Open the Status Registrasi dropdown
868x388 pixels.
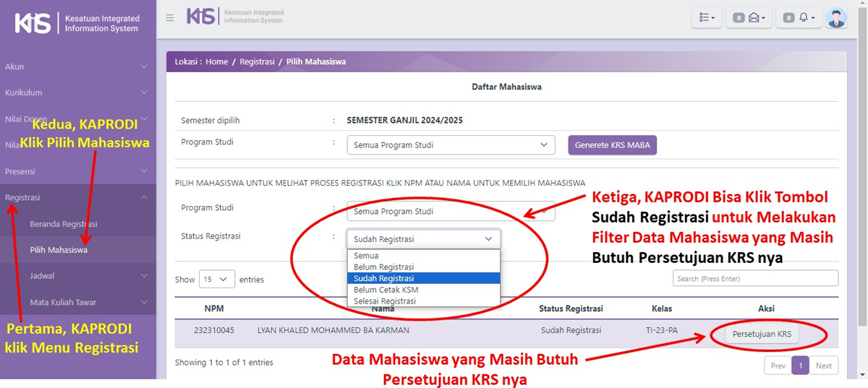[423, 239]
